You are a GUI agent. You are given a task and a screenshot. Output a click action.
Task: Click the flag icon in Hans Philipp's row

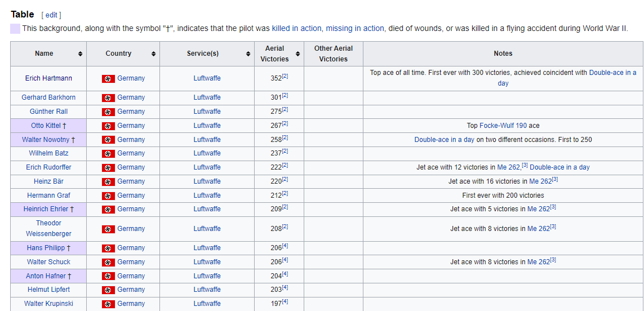coord(108,248)
